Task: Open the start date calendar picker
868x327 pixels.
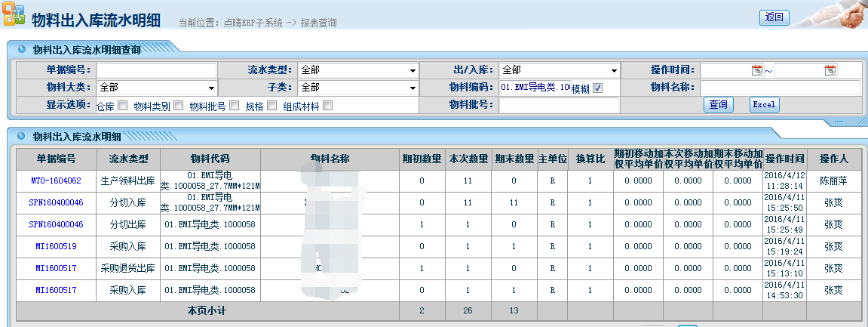Action: pos(756,70)
